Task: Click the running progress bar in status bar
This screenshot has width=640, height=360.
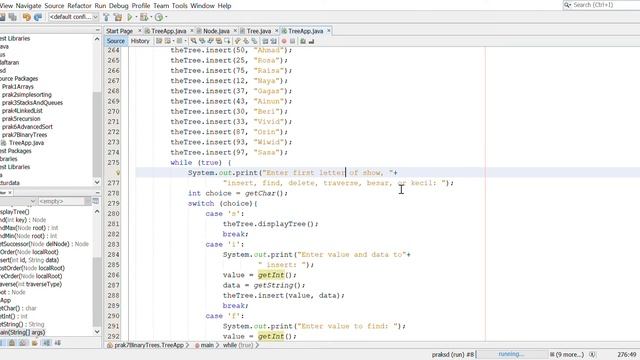Action: coord(512,354)
